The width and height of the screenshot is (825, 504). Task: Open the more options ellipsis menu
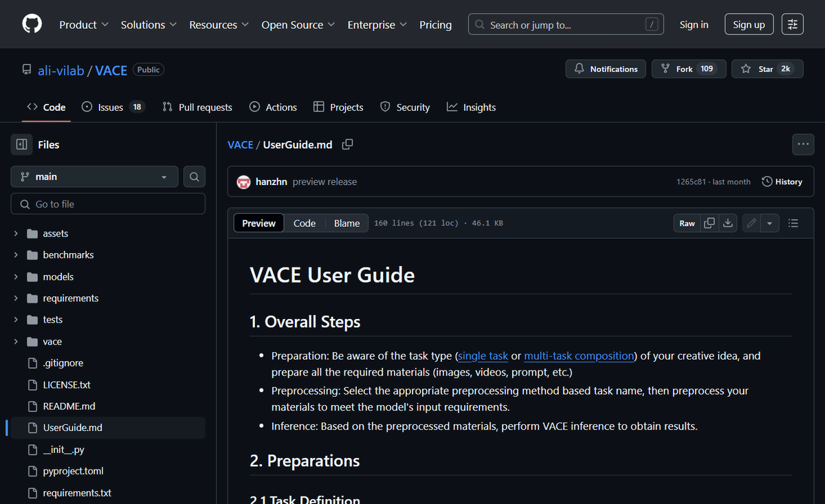[x=803, y=144]
